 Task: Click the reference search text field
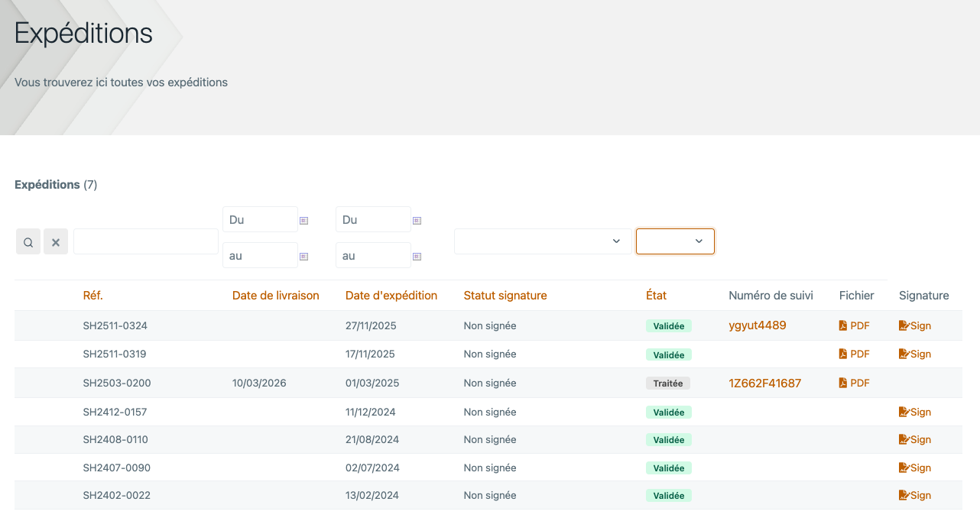[146, 241]
